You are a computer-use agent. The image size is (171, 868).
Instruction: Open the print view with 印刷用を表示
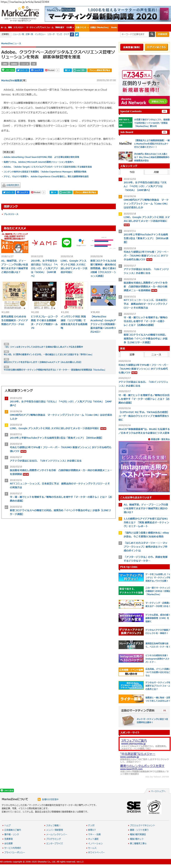pyautogui.click(x=11, y=185)
